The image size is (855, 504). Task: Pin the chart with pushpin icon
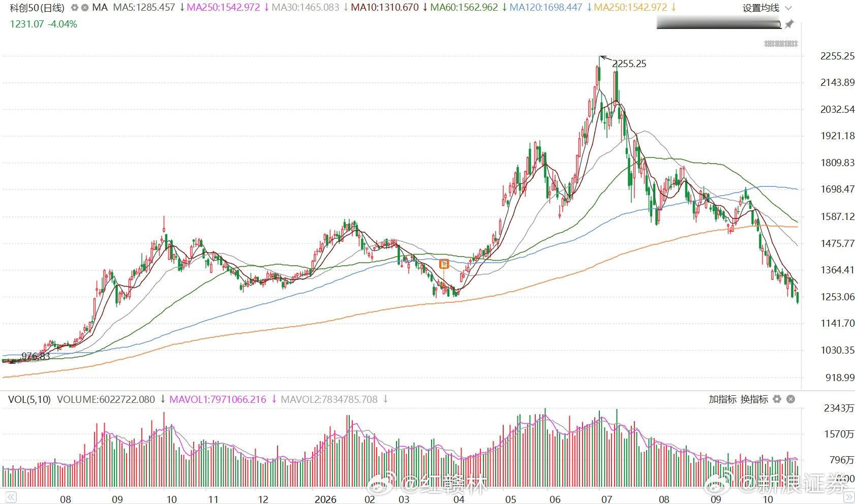(x=789, y=24)
